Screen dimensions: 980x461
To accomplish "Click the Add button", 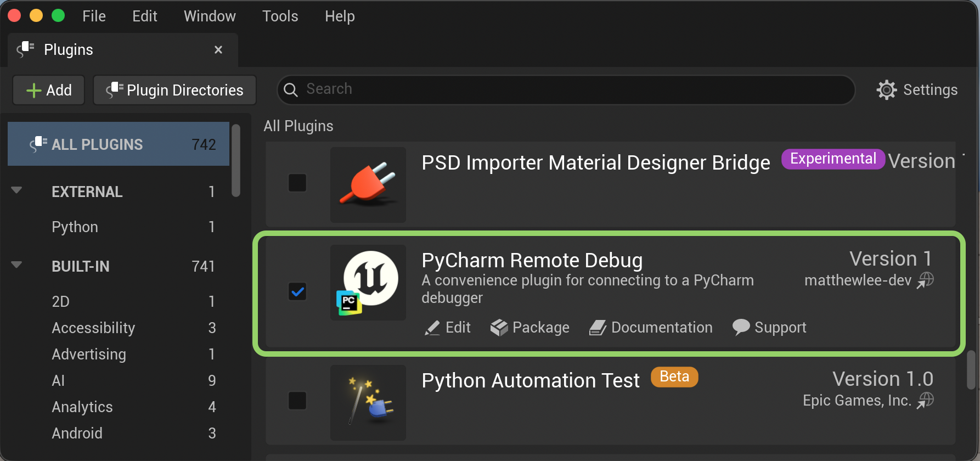I will click(x=49, y=90).
